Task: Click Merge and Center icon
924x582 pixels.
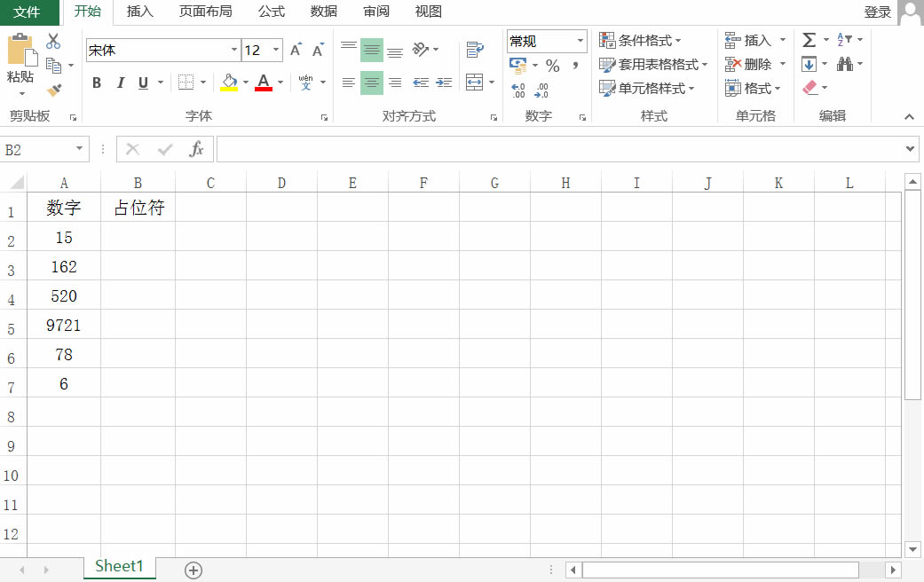Action: (x=474, y=82)
